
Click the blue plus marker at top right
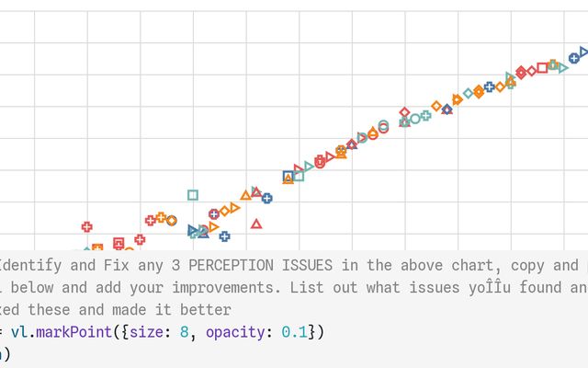point(574,58)
